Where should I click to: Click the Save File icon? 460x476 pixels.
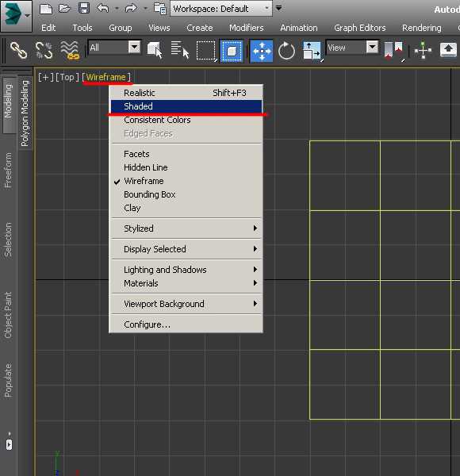(83, 8)
